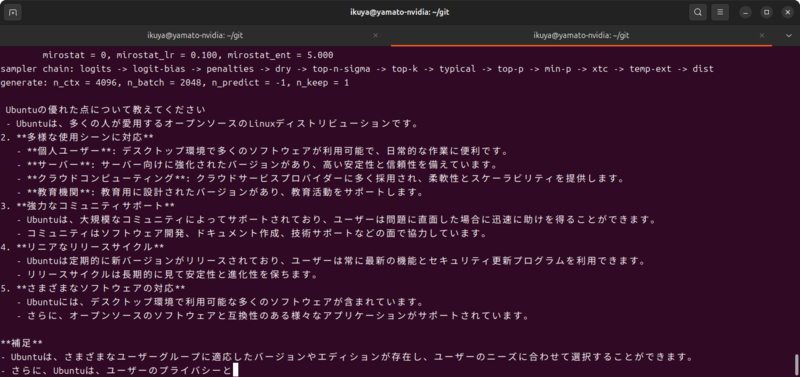Click the generate: n_ctx = 4096 line

175,82
